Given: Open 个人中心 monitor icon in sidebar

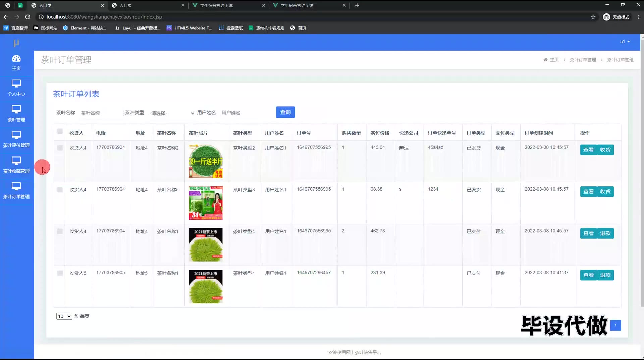Looking at the screenshot, I should click(16, 84).
